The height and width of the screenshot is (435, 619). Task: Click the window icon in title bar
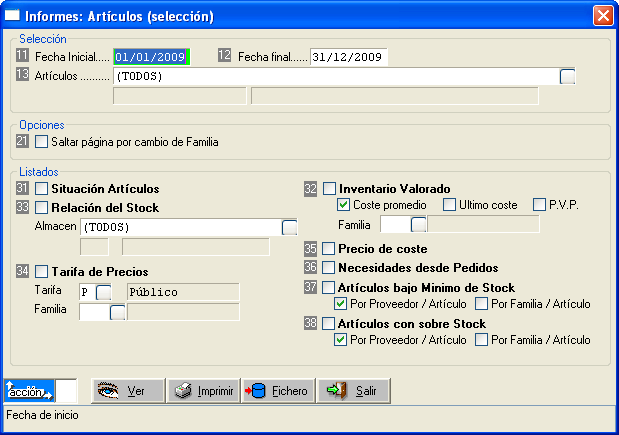[x=12, y=15]
